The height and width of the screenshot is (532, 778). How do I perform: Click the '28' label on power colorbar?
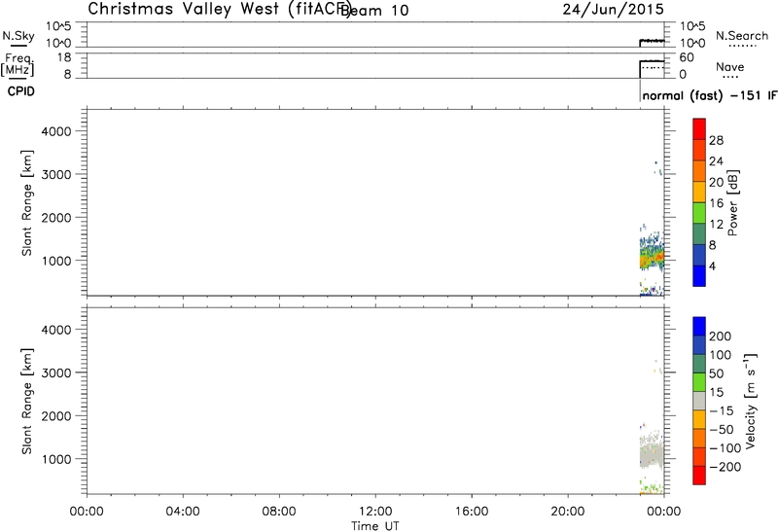[x=716, y=140]
